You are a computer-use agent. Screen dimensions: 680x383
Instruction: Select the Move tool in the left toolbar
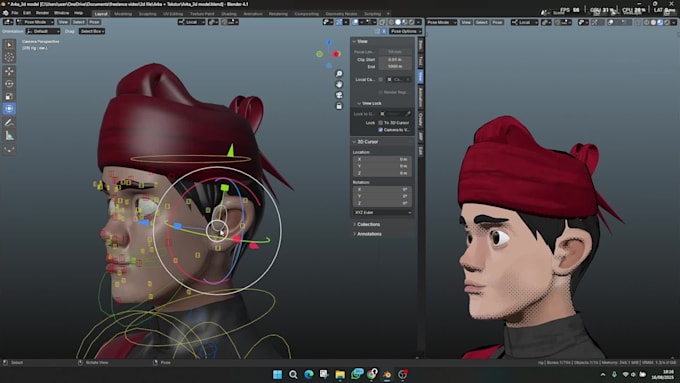pyautogui.click(x=9, y=71)
